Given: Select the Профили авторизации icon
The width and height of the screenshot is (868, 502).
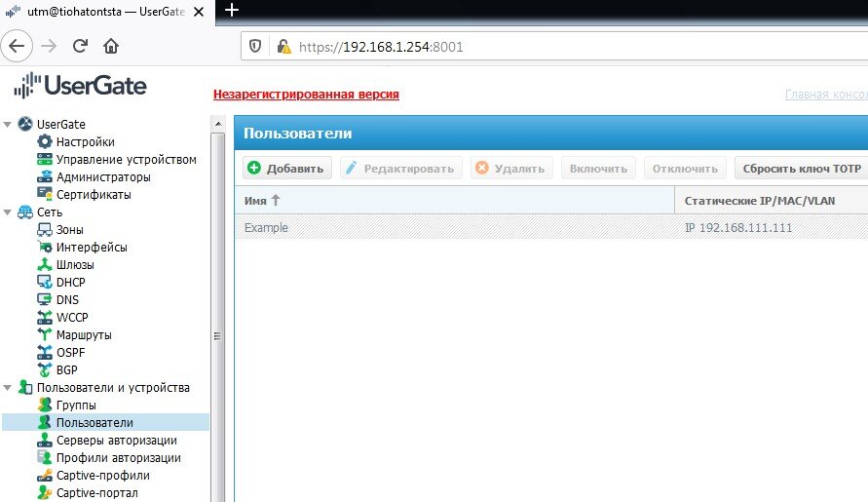Looking at the screenshot, I should [44, 458].
